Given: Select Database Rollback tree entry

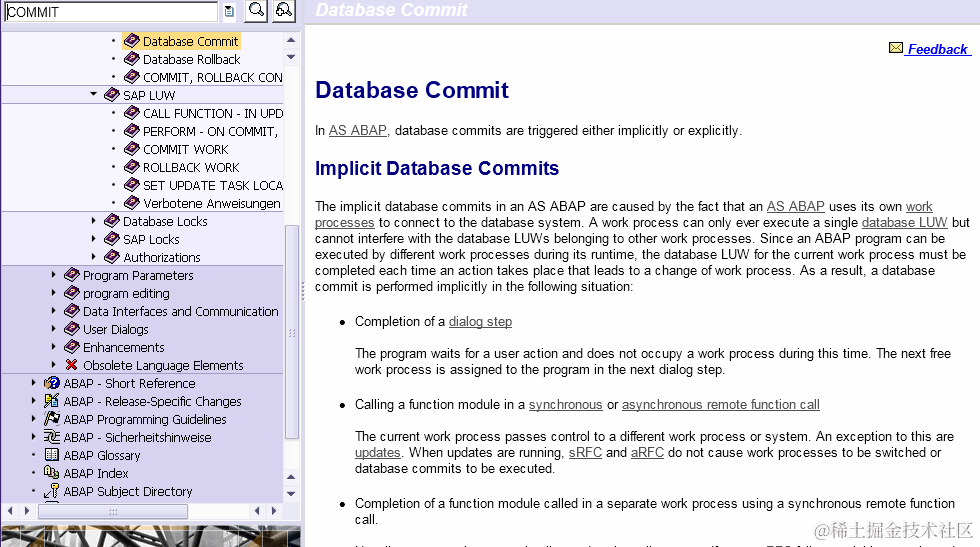Looking at the screenshot, I should pos(191,59).
